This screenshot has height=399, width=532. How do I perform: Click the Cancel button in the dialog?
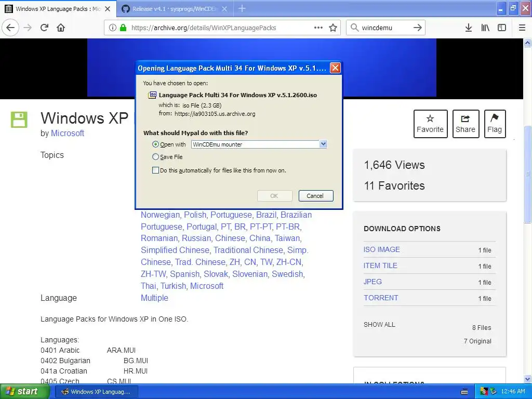(315, 196)
